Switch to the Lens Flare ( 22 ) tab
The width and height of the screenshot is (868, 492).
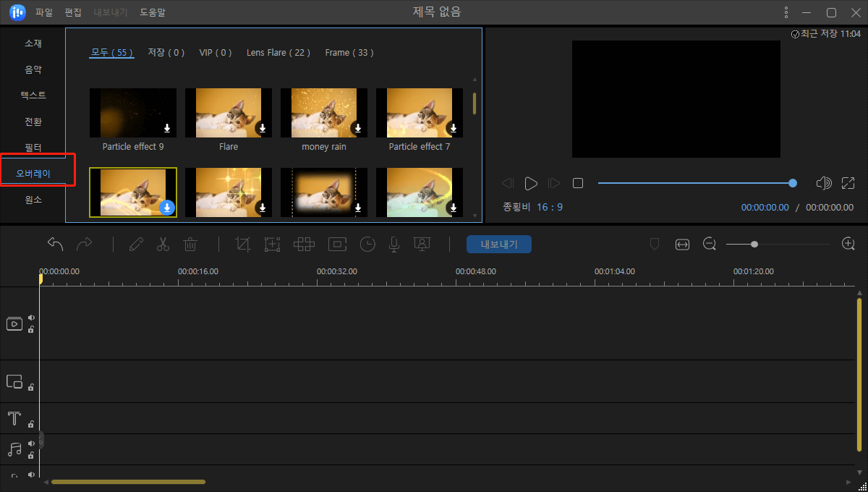(278, 53)
